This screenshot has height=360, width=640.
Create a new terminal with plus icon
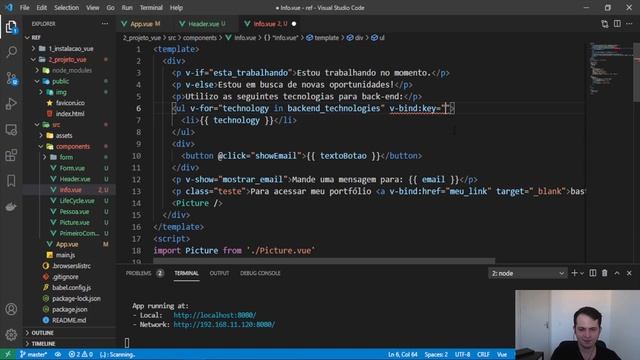coord(574,273)
